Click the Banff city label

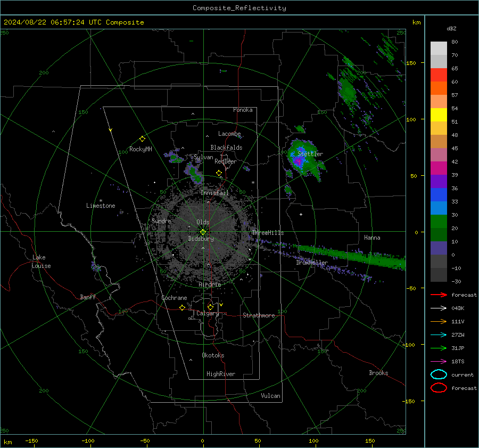88,297
